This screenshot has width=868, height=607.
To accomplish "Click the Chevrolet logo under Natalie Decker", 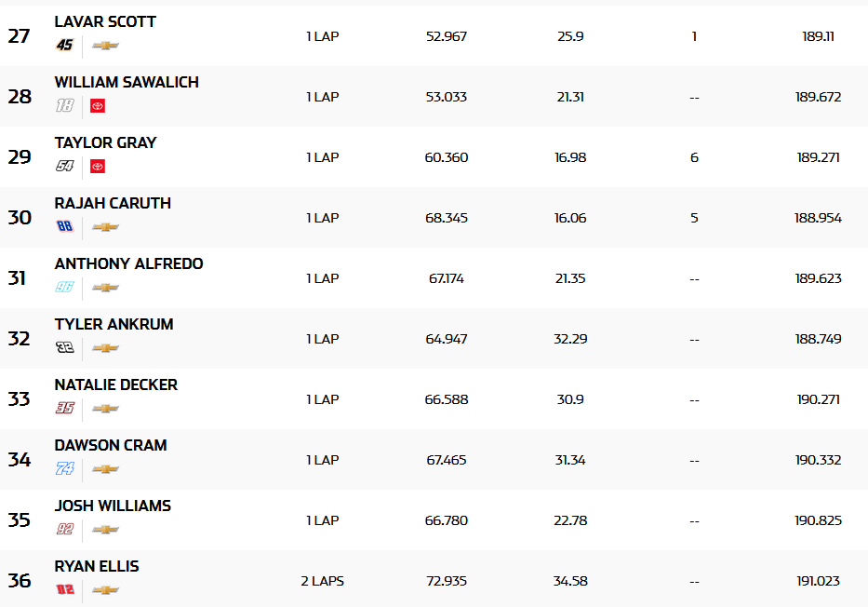I will click(x=105, y=409).
